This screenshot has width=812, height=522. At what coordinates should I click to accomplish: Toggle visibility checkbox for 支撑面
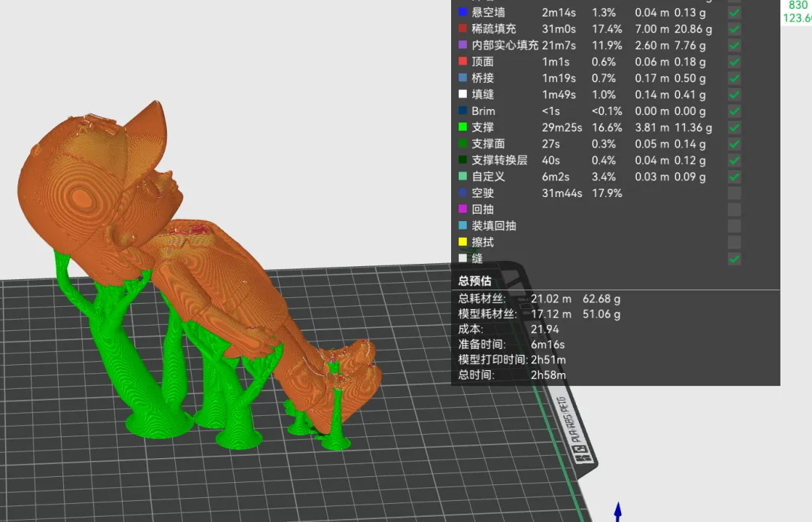[x=734, y=144]
